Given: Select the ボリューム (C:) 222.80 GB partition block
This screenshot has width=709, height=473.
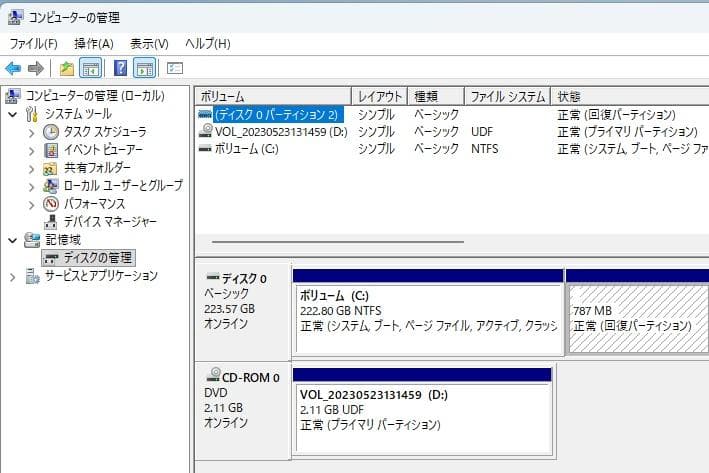Looking at the screenshot, I should [x=428, y=312].
